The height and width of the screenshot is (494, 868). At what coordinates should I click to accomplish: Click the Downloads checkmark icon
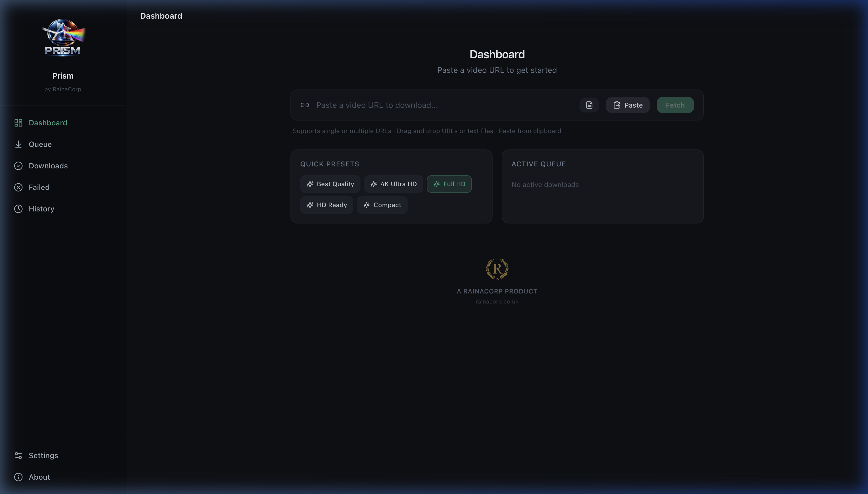click(18, 166)
